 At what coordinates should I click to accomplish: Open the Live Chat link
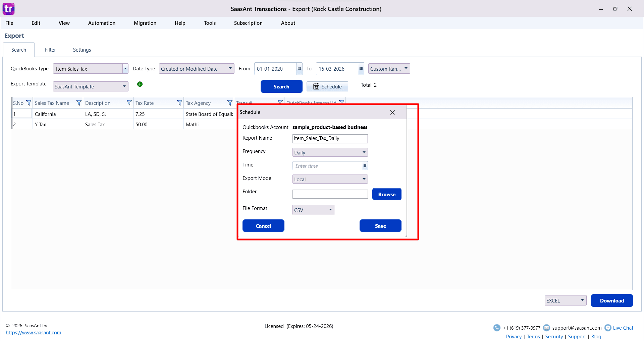pos(624,328)
